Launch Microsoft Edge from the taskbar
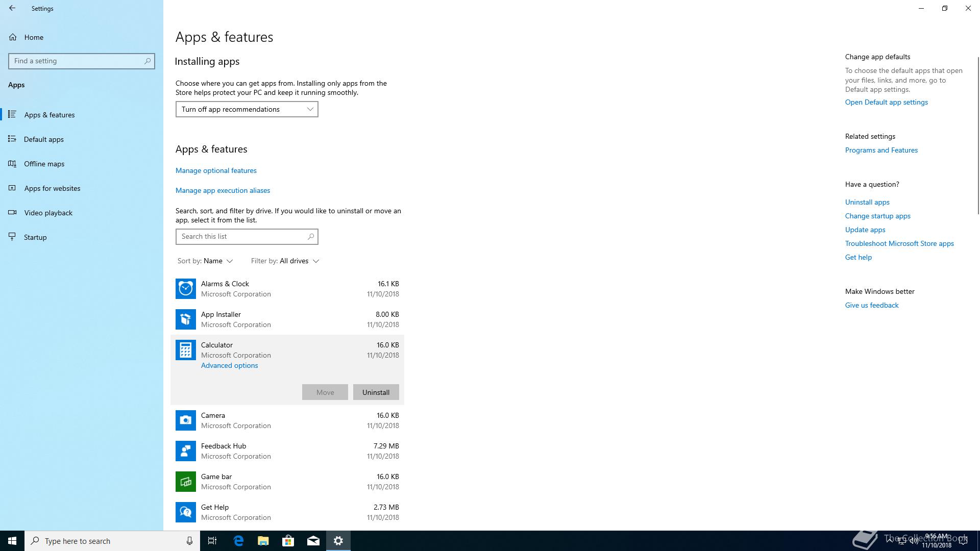This screenshot has height=551, width=980. 238,541
